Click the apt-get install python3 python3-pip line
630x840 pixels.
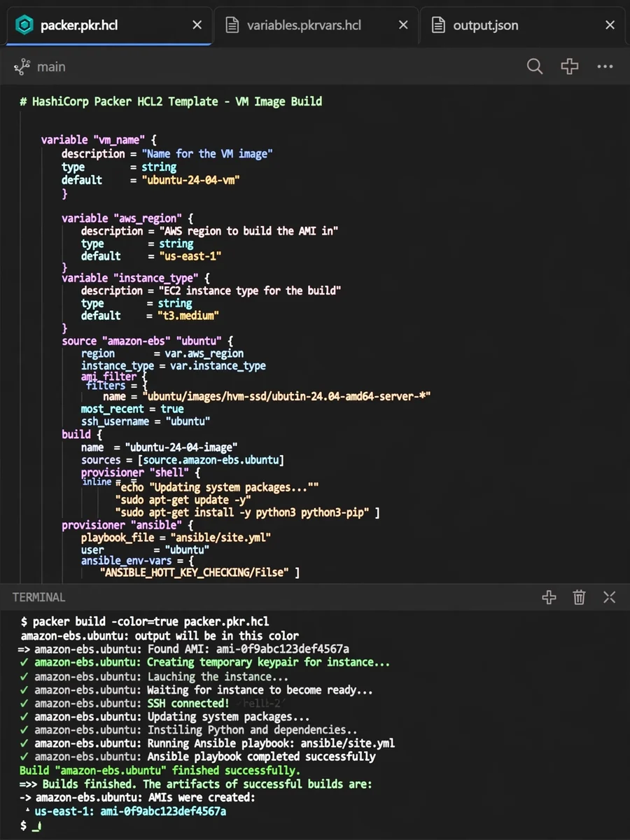[x=247, y=512]
